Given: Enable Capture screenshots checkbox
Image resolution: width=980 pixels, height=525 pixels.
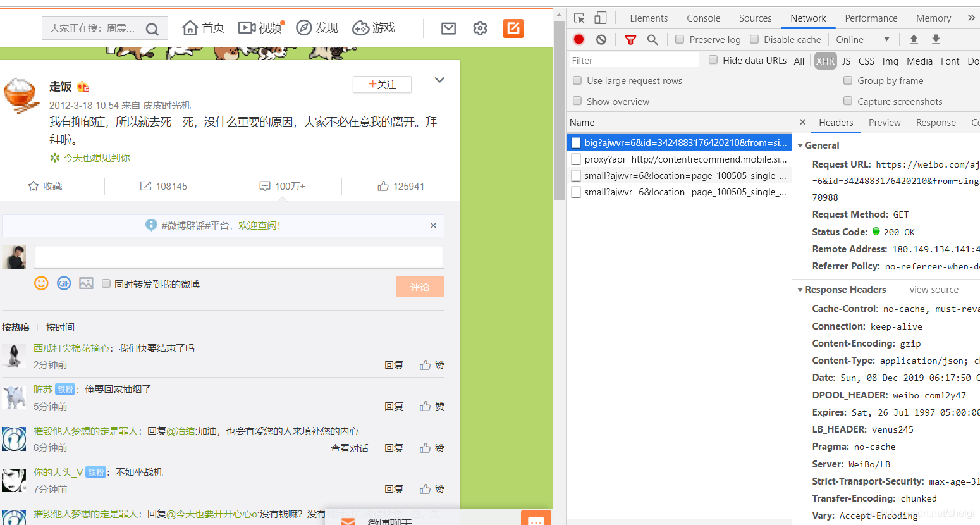Looking at the screenshot, I should [848, 101].
